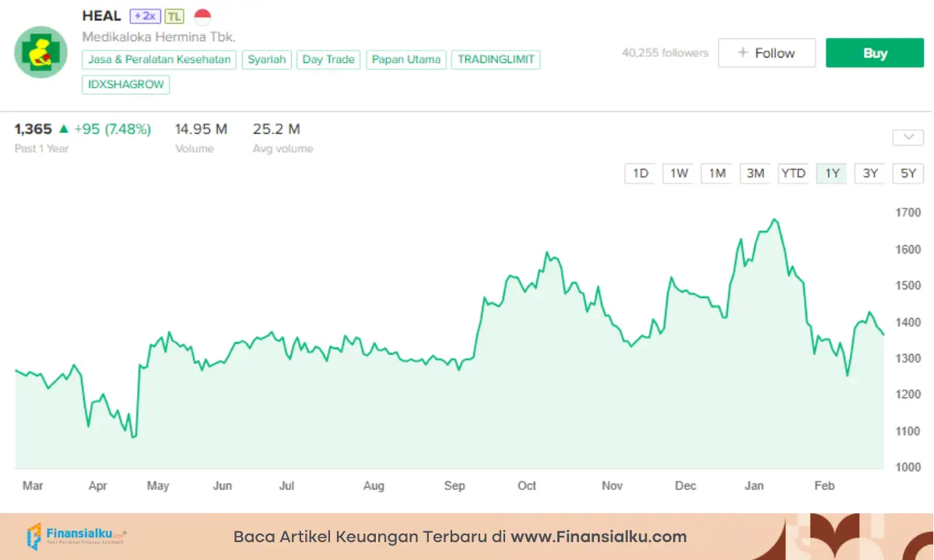Click the Medikaloka Hermina Tbk. company name

click(x=159, y=37)
